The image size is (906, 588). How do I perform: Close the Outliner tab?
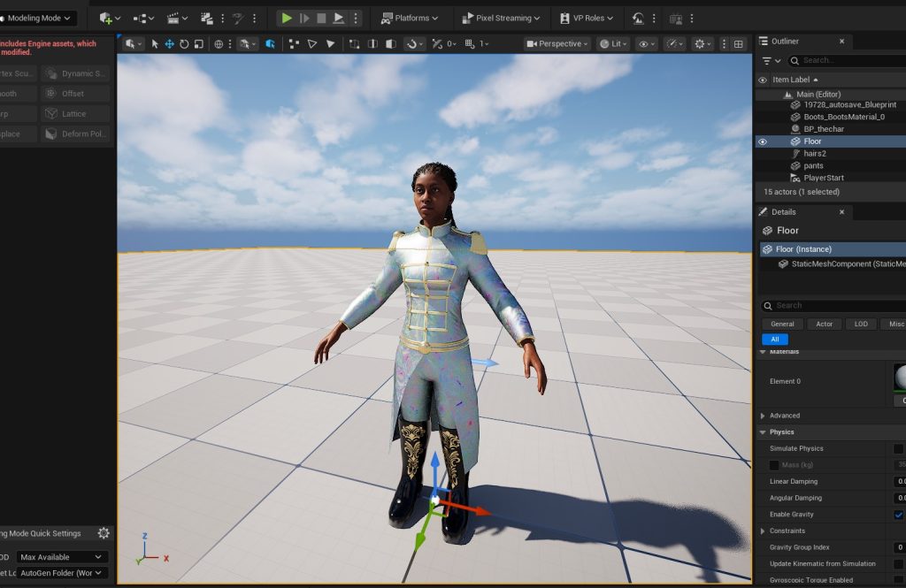pos(841,41)
